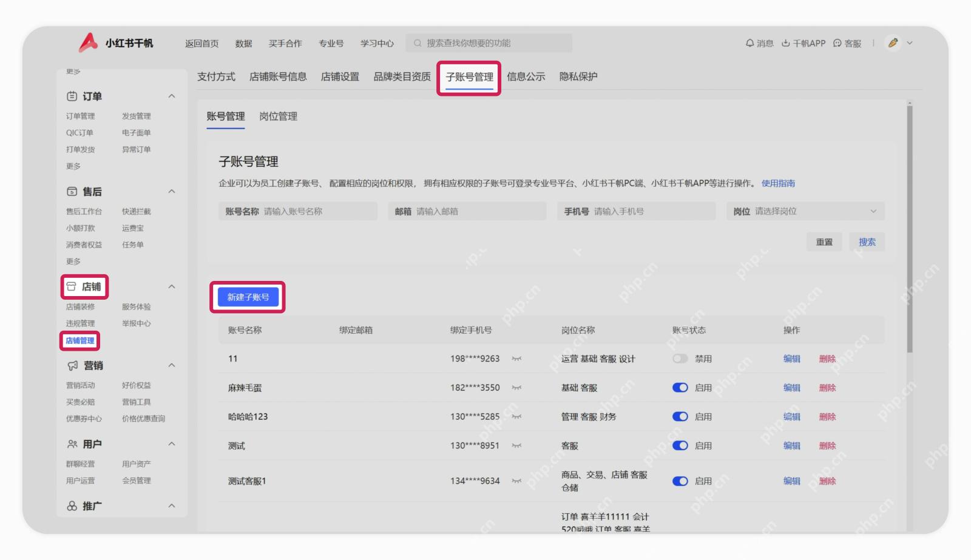Focus the 邮箱 input field
Screen dimensions: 971x560
[467, 211]
